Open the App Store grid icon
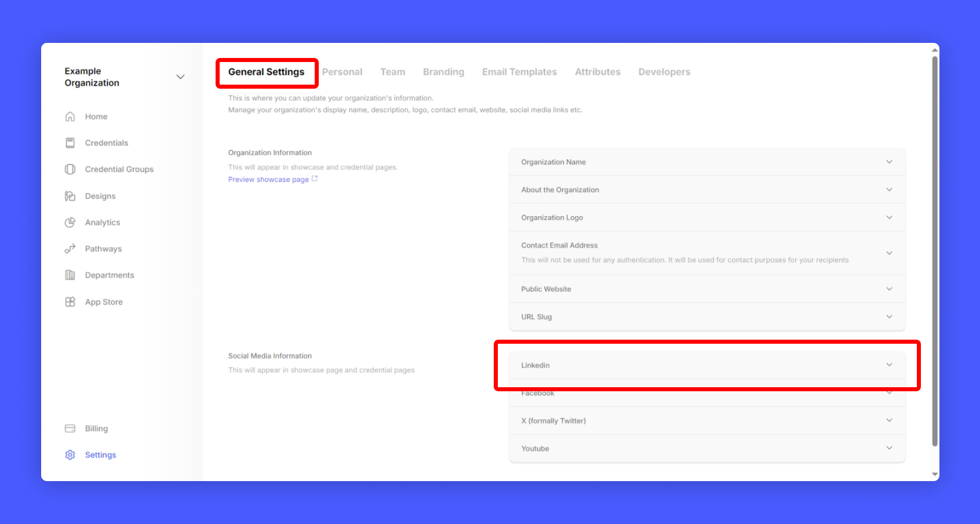 70,302
